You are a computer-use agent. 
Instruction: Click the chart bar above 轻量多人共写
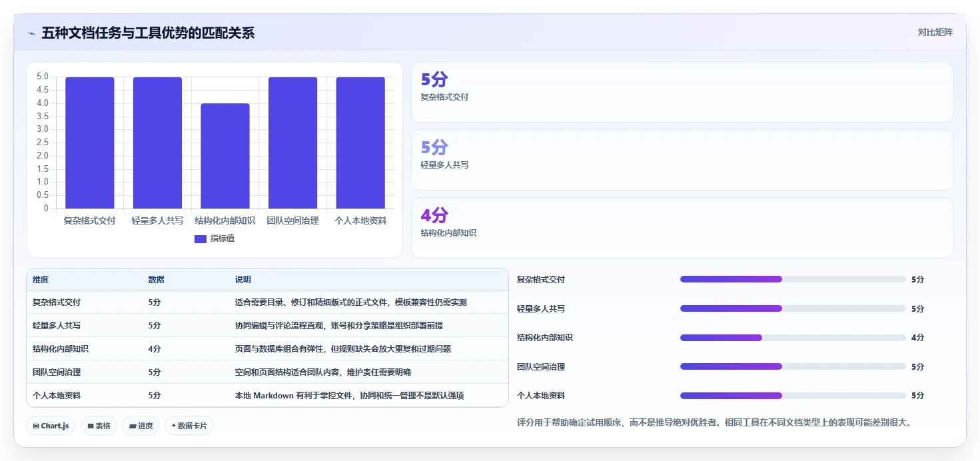pos(157,143)
